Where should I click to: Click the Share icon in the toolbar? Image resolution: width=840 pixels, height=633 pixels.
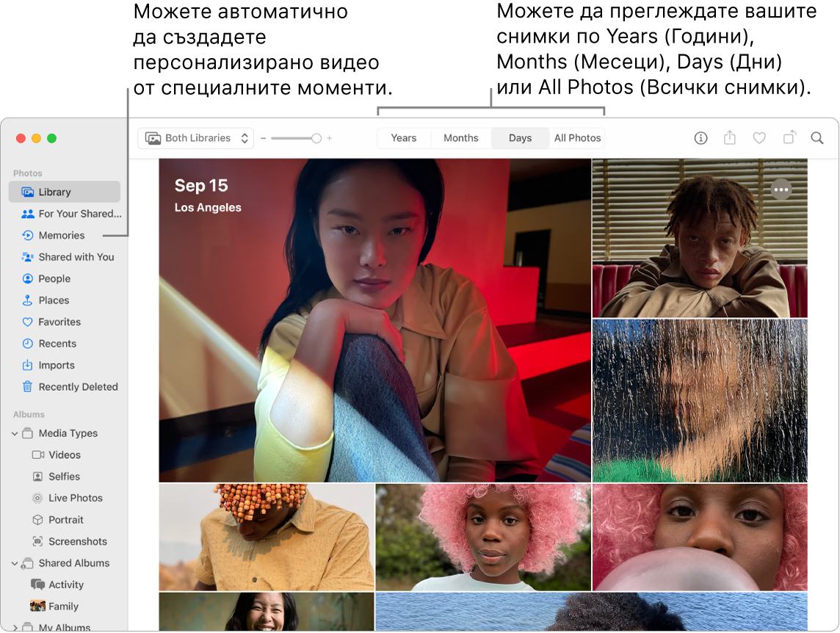pyautogui.click(x=729, y=138)
